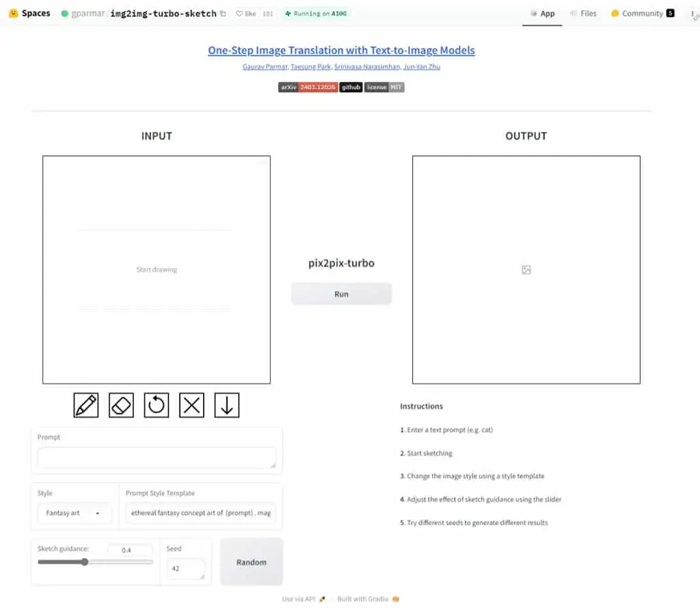
Task: Click the undo circular arrow icon
Action: click(x=157, y=405)
